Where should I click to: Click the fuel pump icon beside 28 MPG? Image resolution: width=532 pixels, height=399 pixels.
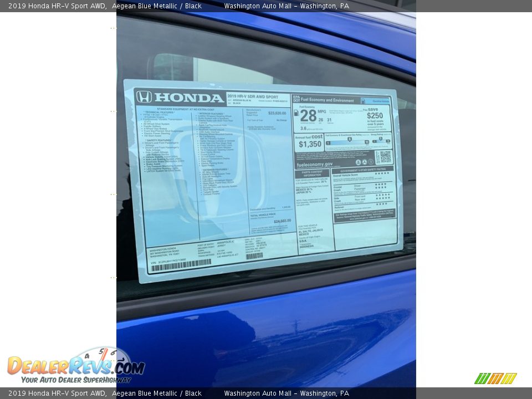coord(296,114)
